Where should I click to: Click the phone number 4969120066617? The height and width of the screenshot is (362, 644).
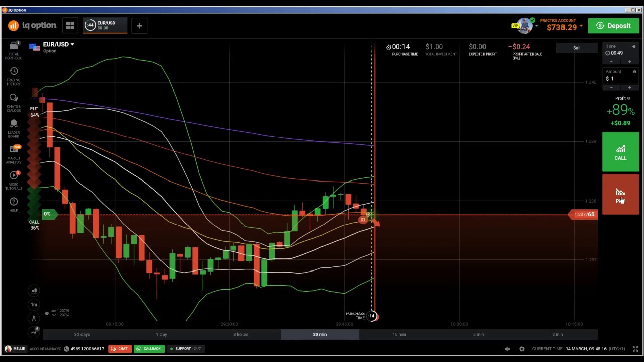(x=88, y=349)
